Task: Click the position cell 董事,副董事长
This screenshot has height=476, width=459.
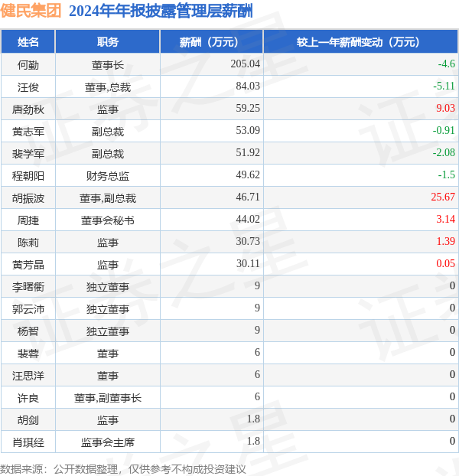Action: point(108,398)
